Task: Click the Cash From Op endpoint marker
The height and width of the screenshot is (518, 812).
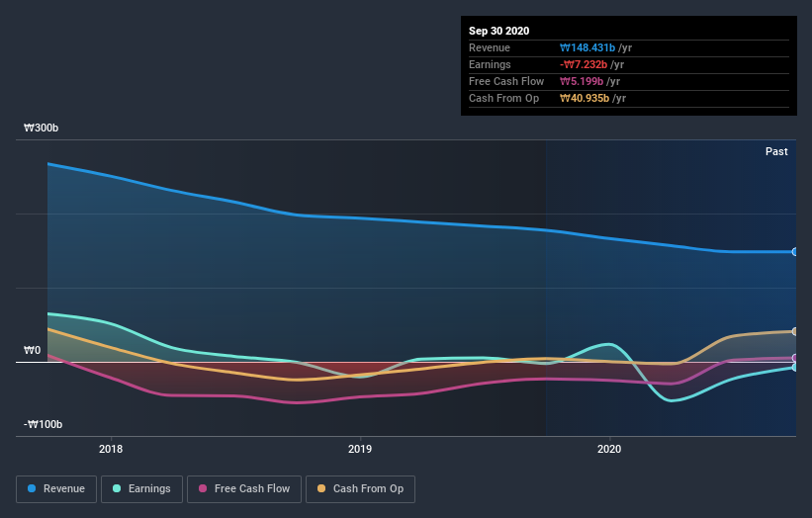Action: tap(795, 332)
